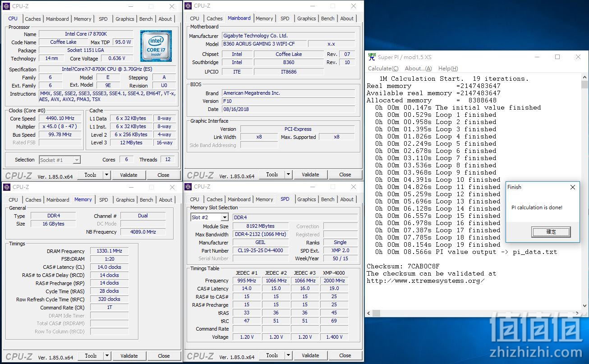This screenshot has width=589, height=364.
Task: Click Tools button in Memory window
Action: [91, 356]
